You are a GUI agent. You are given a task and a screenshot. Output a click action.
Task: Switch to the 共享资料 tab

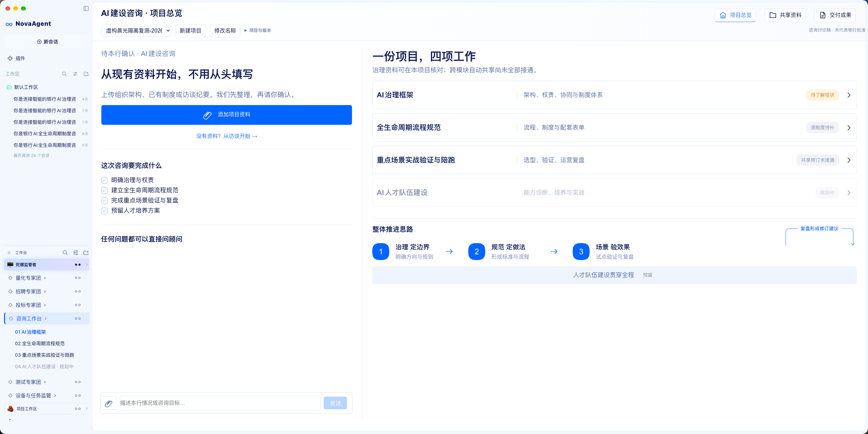coord(785,15)
